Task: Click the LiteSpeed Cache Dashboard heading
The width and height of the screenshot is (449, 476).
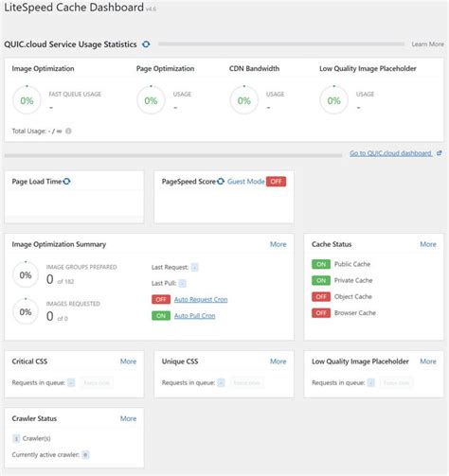Action: (x=74, y=8)
